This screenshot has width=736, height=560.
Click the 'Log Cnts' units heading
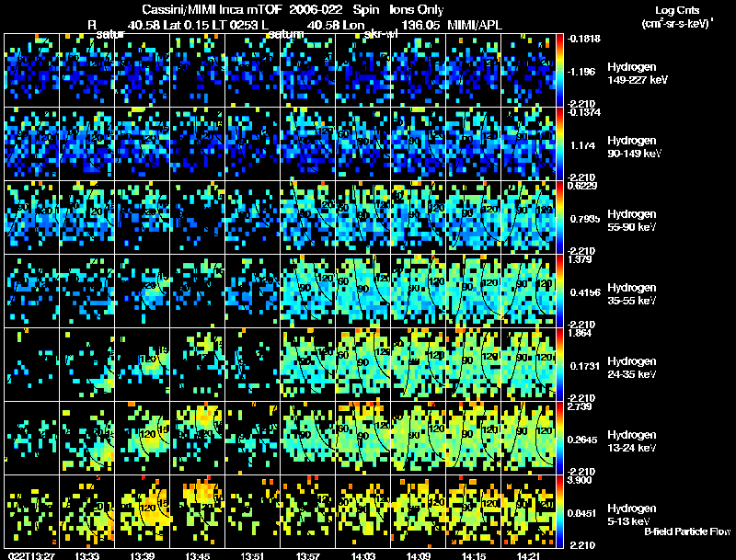pyautogui.click(x=677, y=10)
